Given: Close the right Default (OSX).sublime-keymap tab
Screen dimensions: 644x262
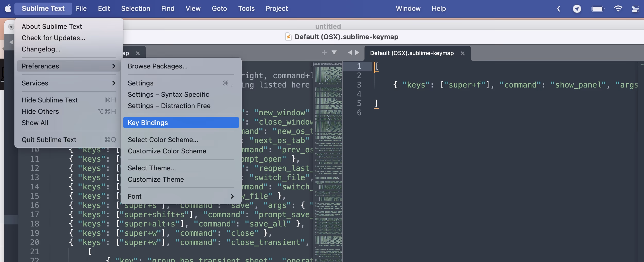Looking at the screenshot, I should [x=463, y=53].
